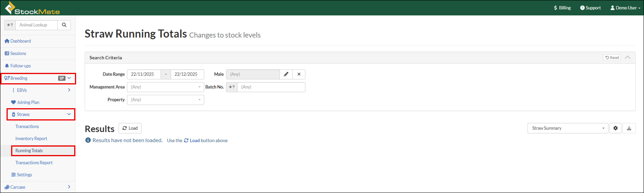Open the Demo User menu
644x193 pixels.
pos(625,8)
